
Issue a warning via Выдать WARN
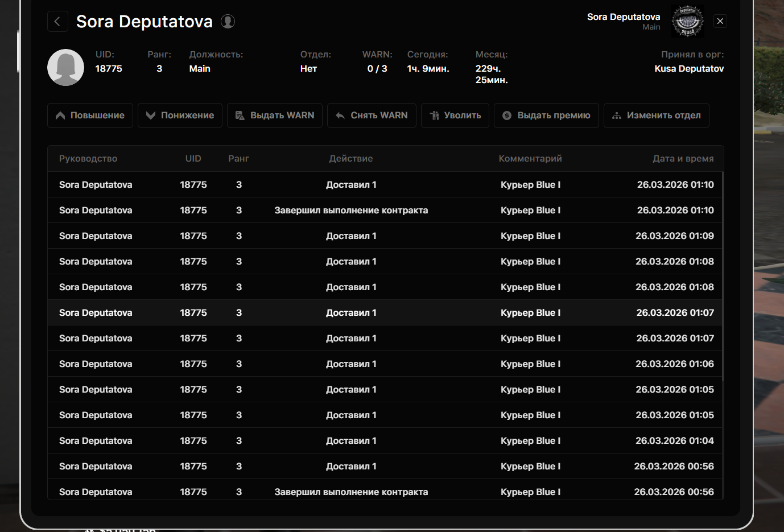(275, 116)
